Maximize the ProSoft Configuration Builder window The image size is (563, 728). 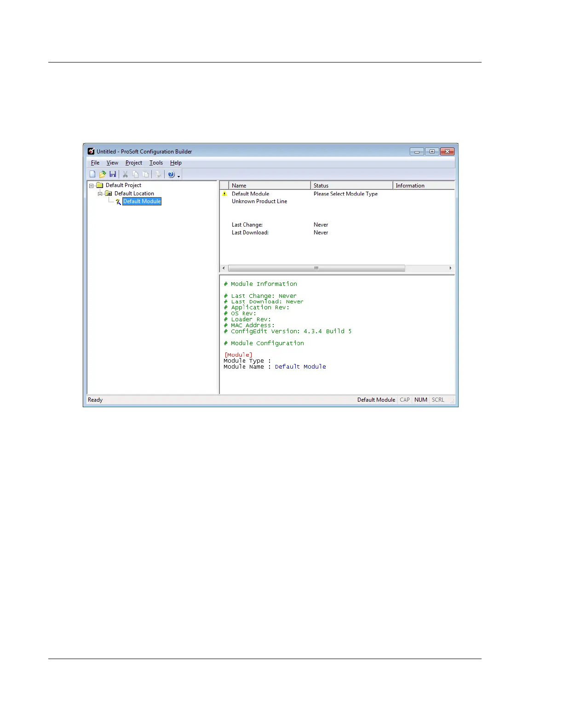(x=432, y=151)
